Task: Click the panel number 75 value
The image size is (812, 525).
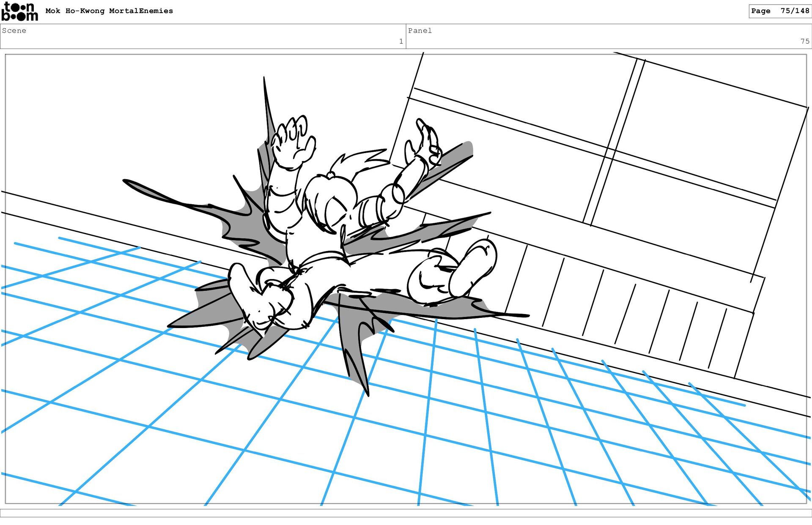Action: click(804, 41)
